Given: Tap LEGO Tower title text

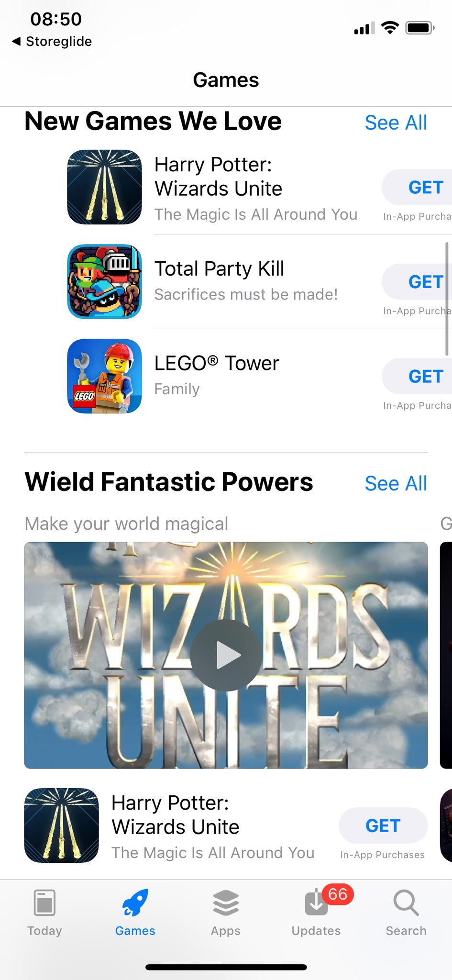Looking at the screenshot, I should [x=216, y=363].
